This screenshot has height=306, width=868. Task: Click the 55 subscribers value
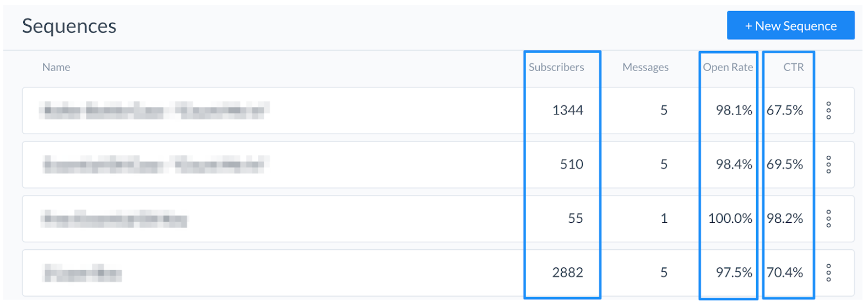pos(575,218)
